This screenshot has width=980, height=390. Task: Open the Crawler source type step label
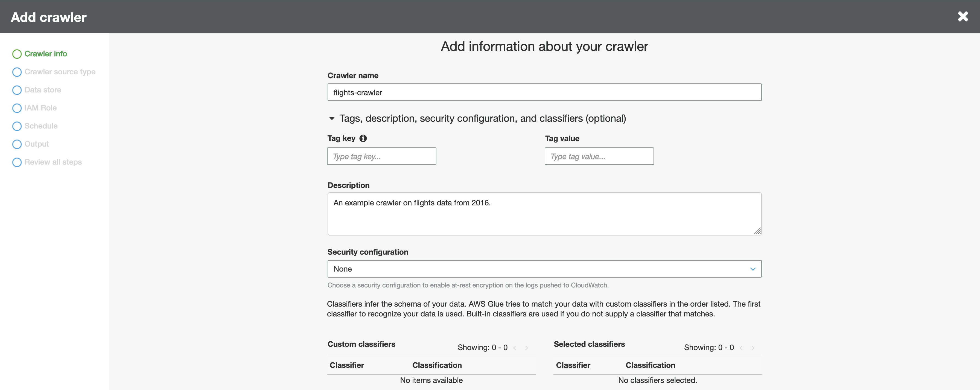[x=60, y=72]
